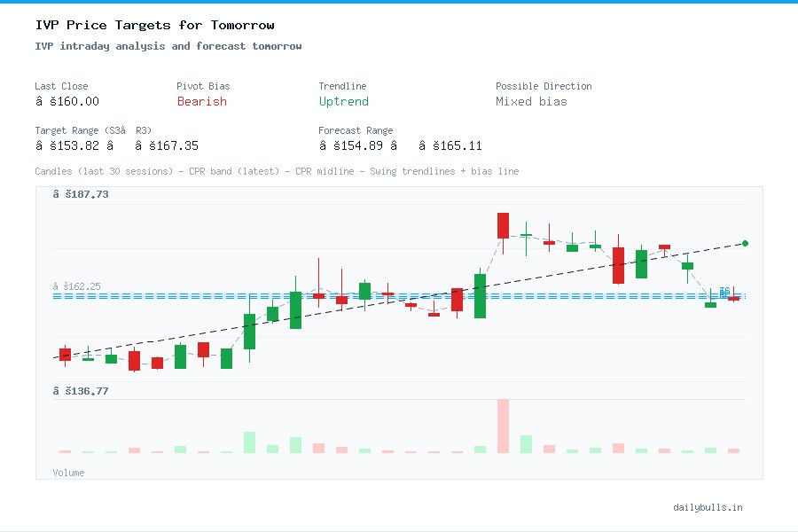Click the forecast range value 165.11
Screen dimensions: 798x532
[450, 145]
